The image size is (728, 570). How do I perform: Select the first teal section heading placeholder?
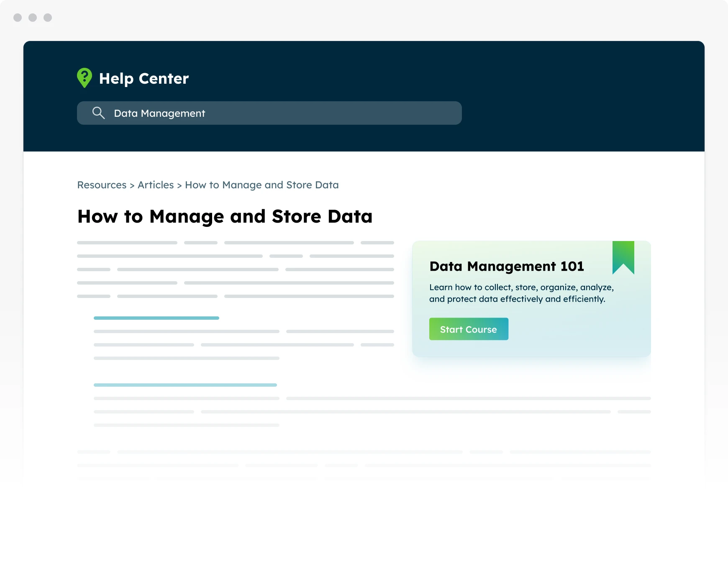point(156,318)
